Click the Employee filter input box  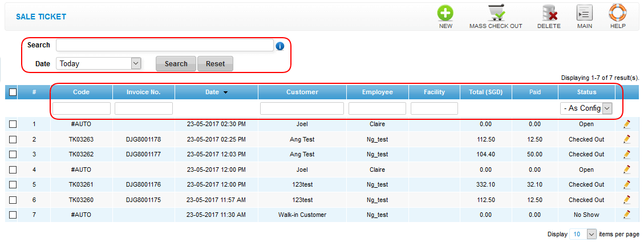[x=378, y=108]
